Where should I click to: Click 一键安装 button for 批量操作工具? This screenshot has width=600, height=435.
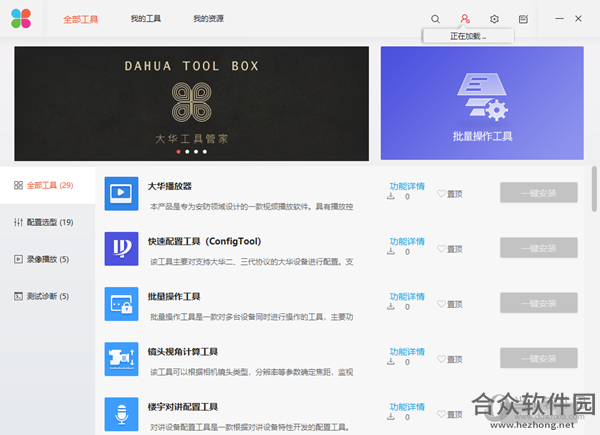[539, 303]
